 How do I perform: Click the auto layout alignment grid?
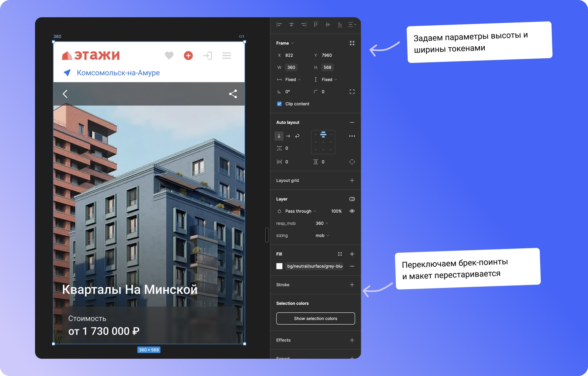323,142
